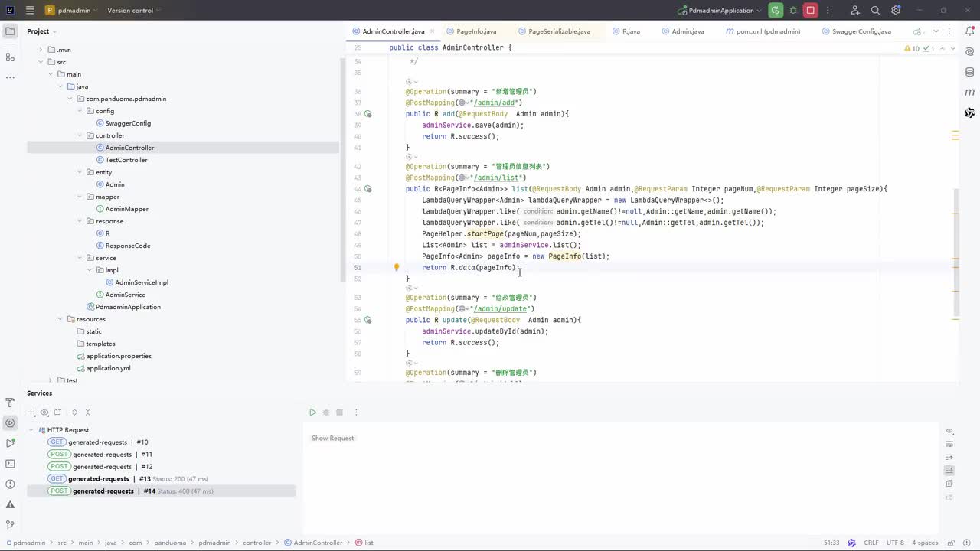Screen dimensions: 980x551
Task: Stop the running application with red square
Action: coord(810,11)
